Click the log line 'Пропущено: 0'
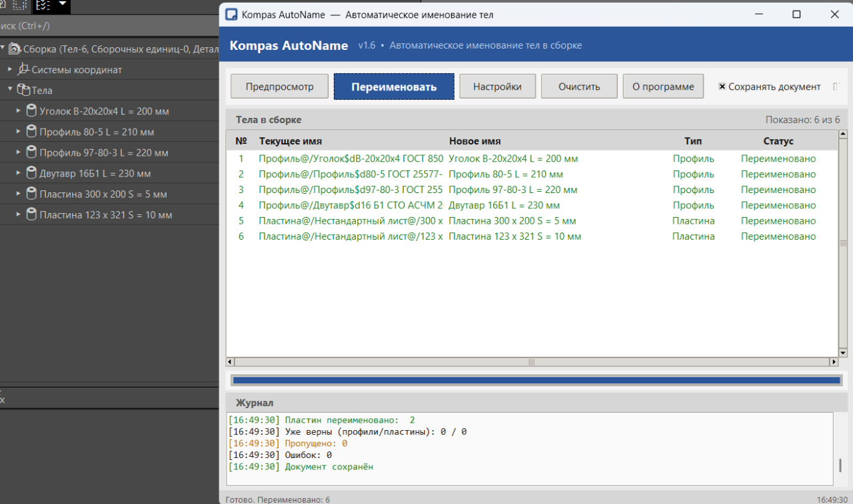Viewport: 853px width, 504px height. point(316,443)
